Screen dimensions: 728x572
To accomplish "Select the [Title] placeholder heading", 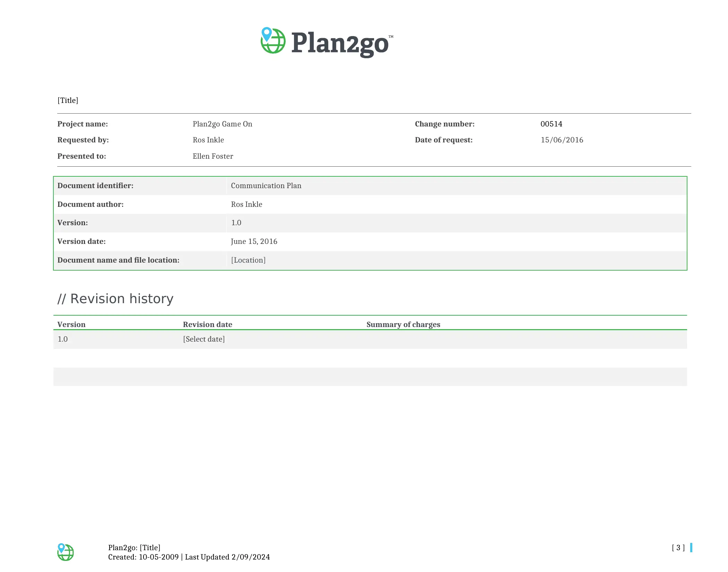I will pos(68,100).
